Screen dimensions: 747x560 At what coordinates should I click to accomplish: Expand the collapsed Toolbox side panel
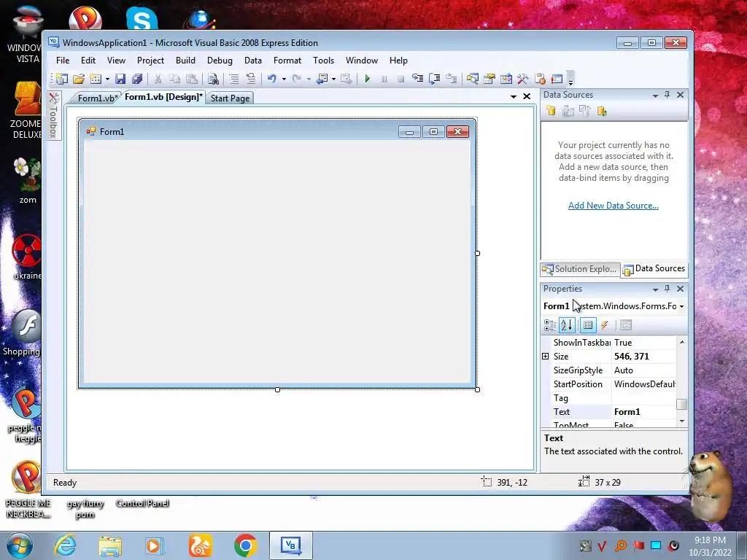pos(53,116)
